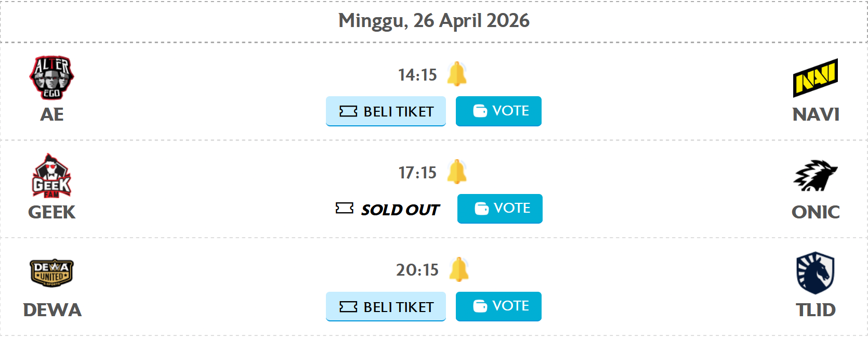The width and height of the screenshot is (868, 337).
Task: Enable notifications for the 20:15 DEWA vs TLID match
Action: [x=459, y=270]
